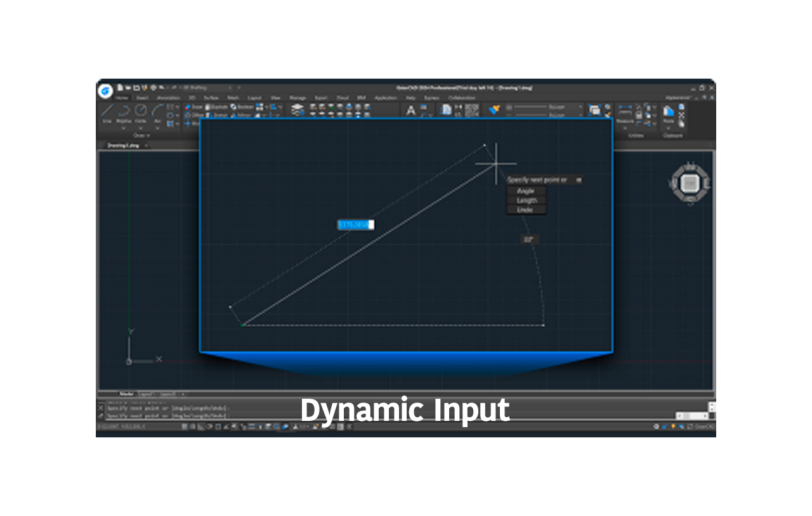The image size is (812, 516).
Task: Choose Length in the dynamic input menu
Action: (526, 200)
